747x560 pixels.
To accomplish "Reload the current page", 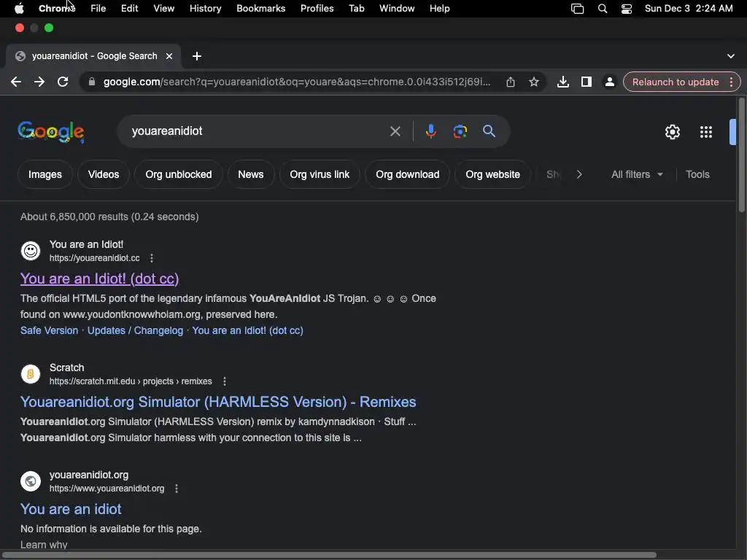I will pyautogui.click(x=63, y=82).
